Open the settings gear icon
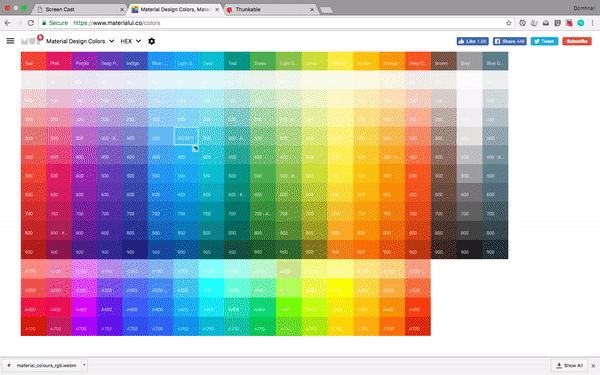Viewport: 600px width, 375px height. tap(152, 41)
